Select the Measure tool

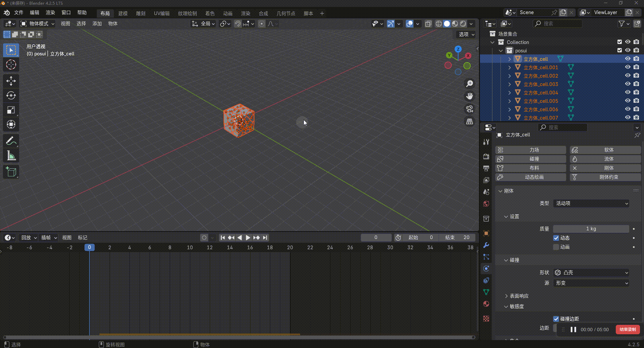(x=11, y=156)
